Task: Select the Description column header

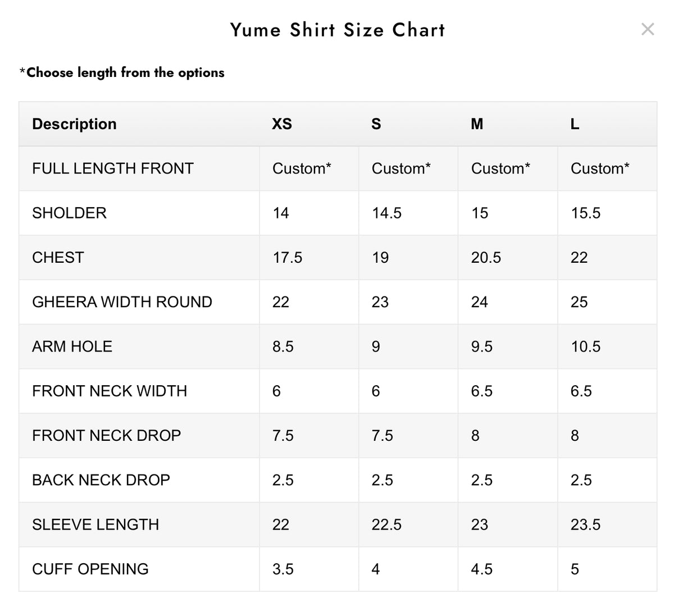Action: coord(74,124)
